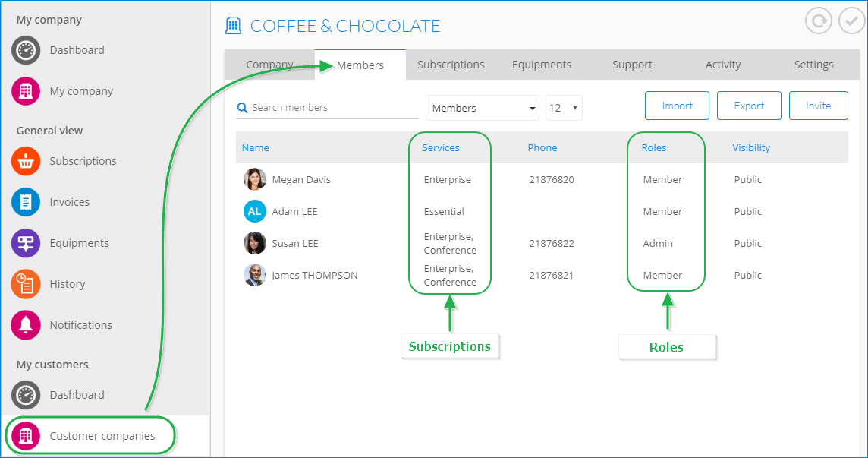Select the Invoices icon in sidebar
This screenshot has height=458, width=868.
pos(26,202)
